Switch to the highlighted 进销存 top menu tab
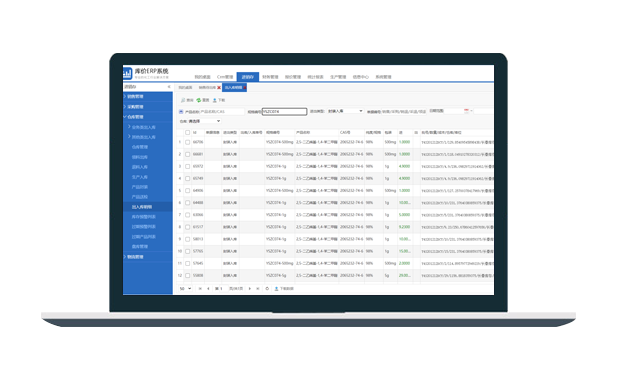The width and height of the screenshot is (620, 370). tap(248, 77)
